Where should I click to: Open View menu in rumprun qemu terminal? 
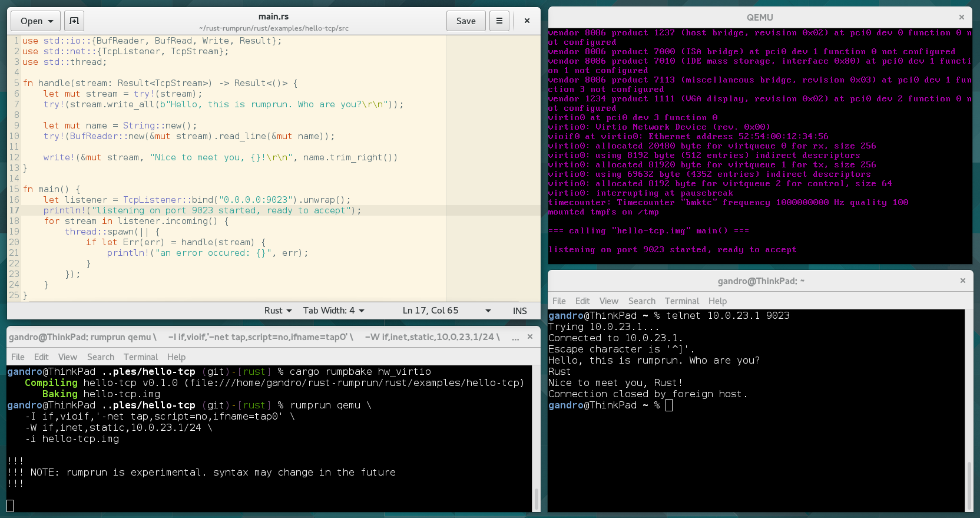point(68,357)
